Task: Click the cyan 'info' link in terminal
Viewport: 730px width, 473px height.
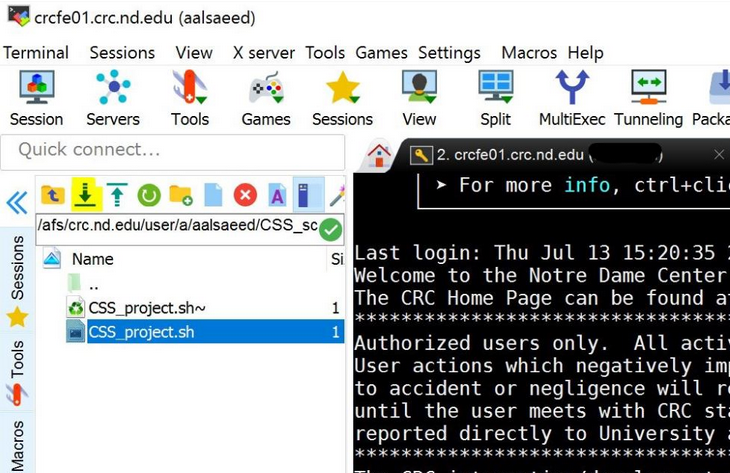Action: (x=587, y=185)
